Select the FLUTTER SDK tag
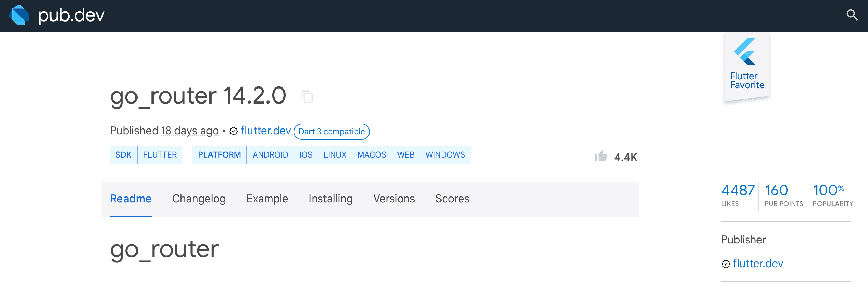This screenshot has height=285, width=868. coord(160,155)
